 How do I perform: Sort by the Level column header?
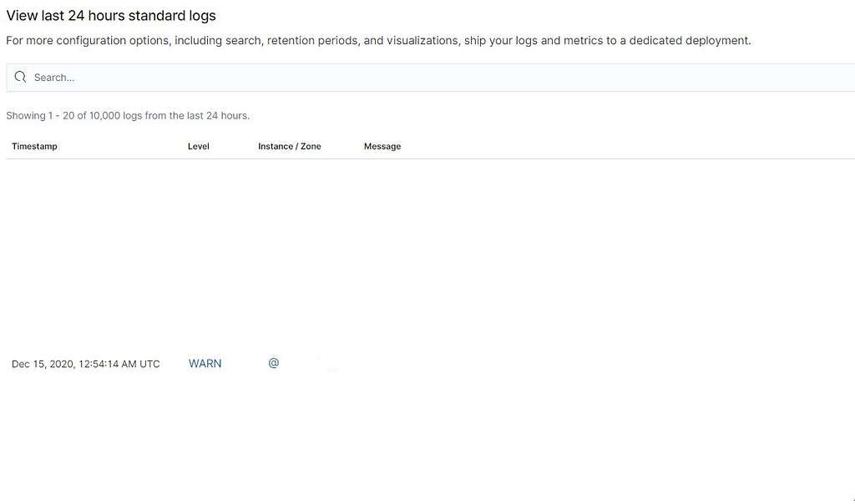(199, 146)
